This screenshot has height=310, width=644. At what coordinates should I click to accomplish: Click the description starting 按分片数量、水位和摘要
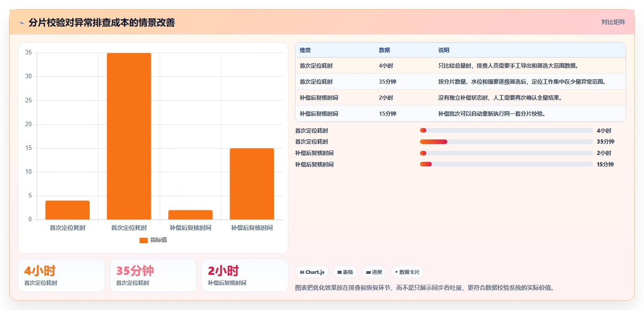pyautogui.click(x=522, y=82)
